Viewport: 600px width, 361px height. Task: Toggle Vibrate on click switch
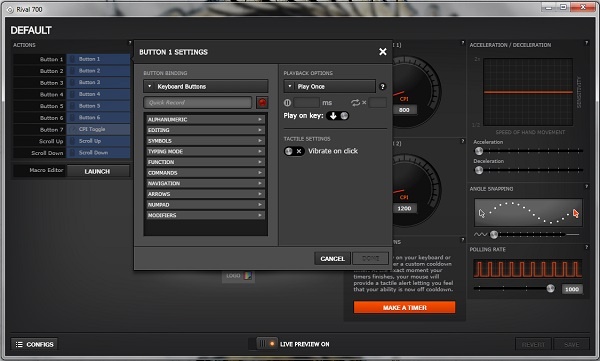point(294,151)
